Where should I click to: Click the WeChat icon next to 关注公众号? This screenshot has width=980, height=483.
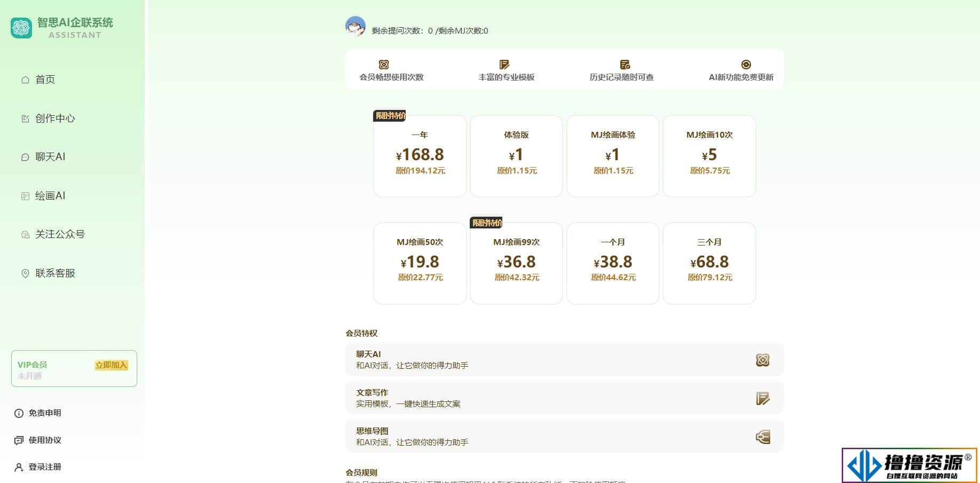[25, 234]
